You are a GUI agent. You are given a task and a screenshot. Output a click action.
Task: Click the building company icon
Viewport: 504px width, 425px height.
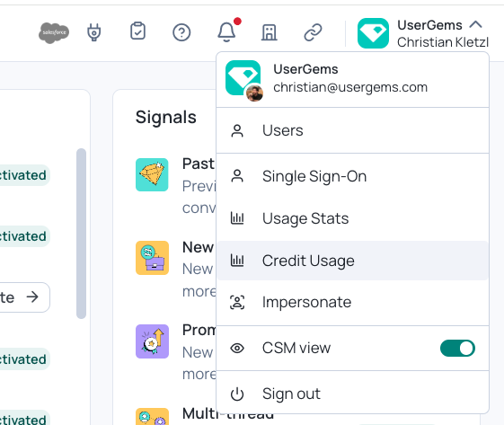[x=269, y=32]
